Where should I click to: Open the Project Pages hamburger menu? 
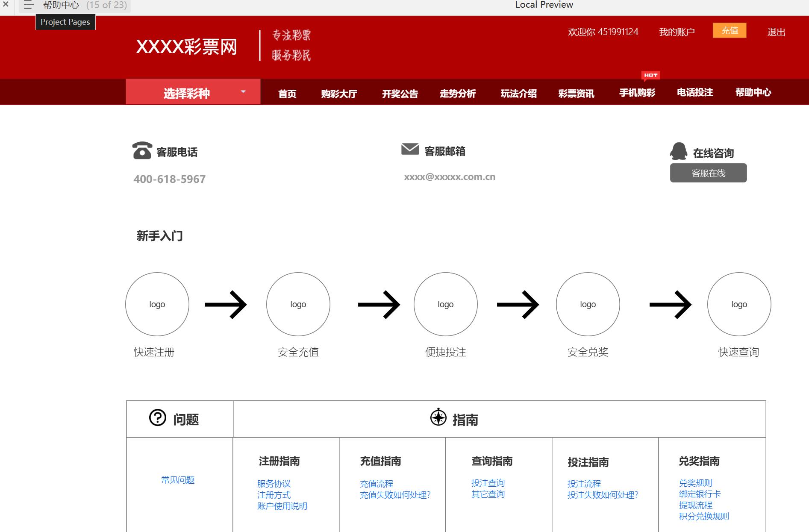click(x=29, y=5)
